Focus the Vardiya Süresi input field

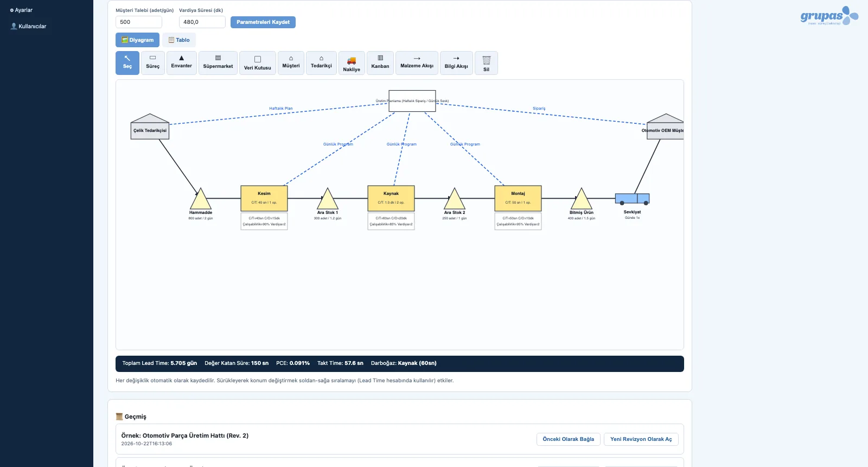click(202, 22)
